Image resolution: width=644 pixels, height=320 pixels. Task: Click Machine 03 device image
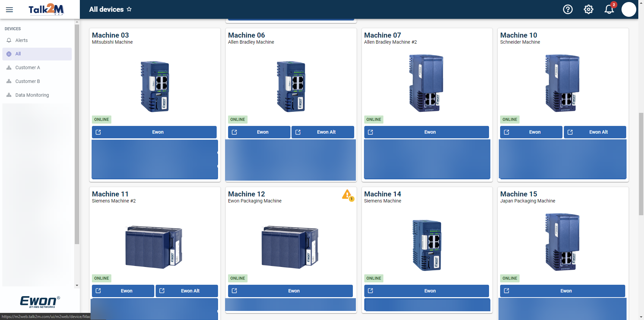tap(155, 86)
